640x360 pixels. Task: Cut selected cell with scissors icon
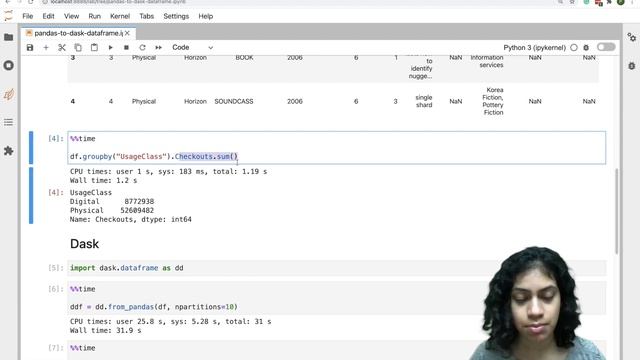click(x=62, y=48)
